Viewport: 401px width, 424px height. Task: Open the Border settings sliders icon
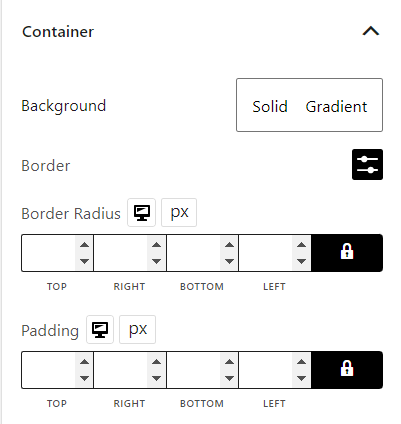pyautogui.click(x=367, y=165)
